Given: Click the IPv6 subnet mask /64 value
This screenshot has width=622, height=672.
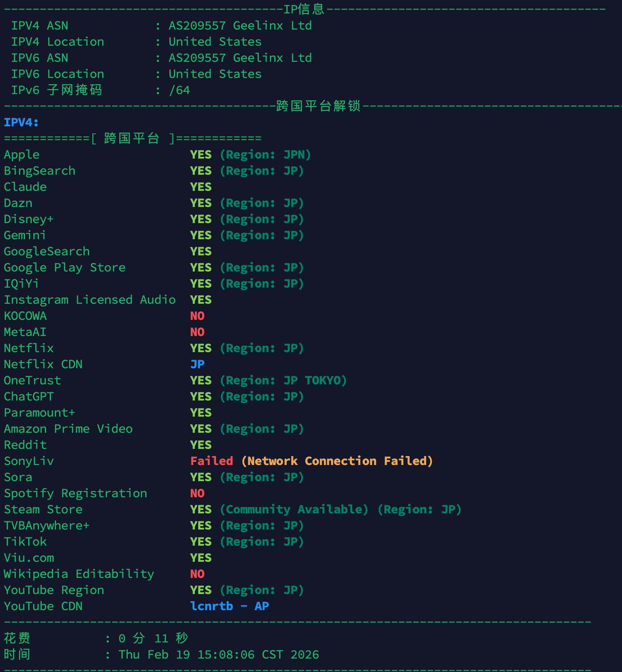Looking at the screenshot, I should (179, 90).
